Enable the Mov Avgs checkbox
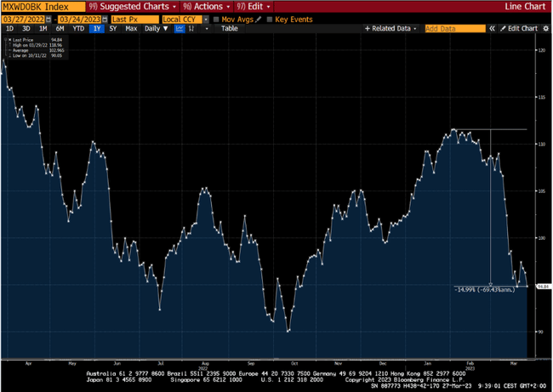The width and height of the screenshot is (553, 392). [x=216, y=19]
